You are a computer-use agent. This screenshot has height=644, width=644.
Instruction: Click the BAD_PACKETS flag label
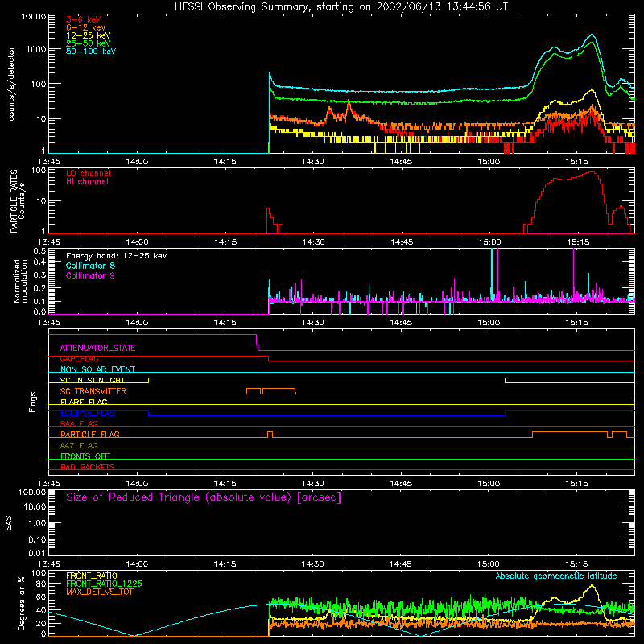coord(88,467)
